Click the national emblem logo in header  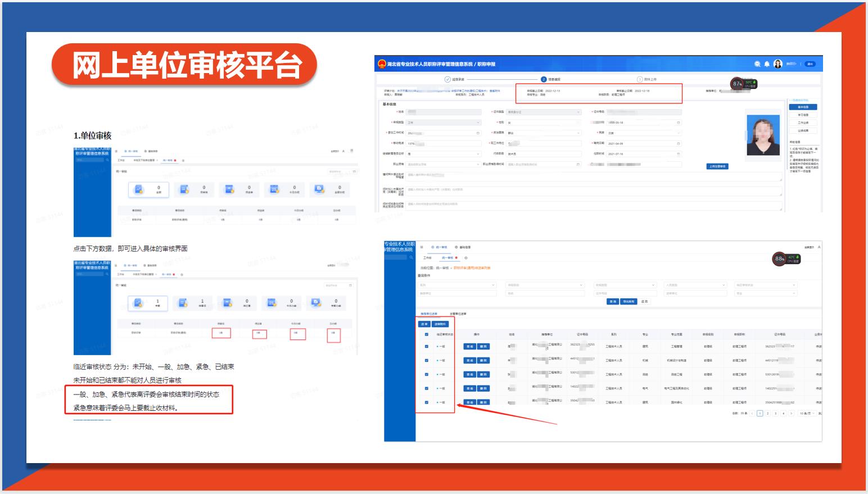pyautogui.click(x=382, y=64)
